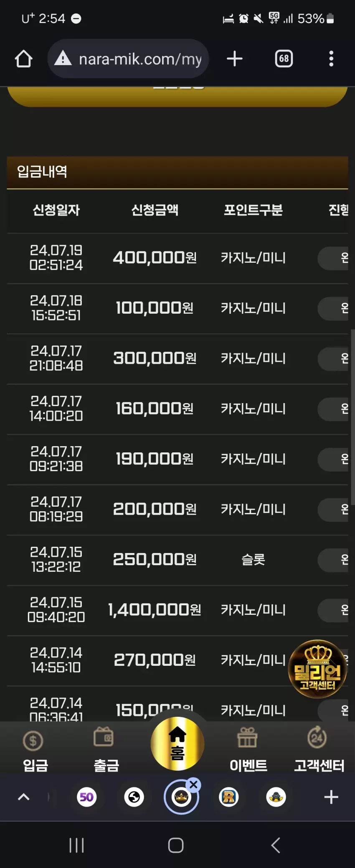Open a new tab with plus icon
Screen dimensions: 355x868
coord(235,59)
